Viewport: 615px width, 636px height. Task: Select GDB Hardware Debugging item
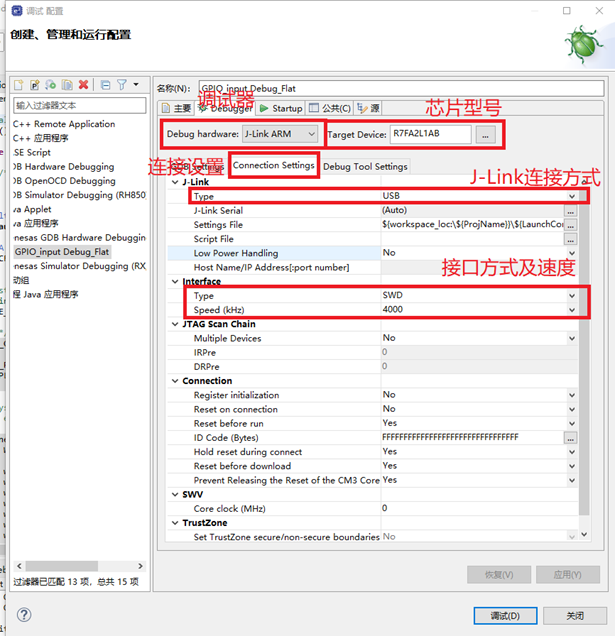[x=64, y=167]
